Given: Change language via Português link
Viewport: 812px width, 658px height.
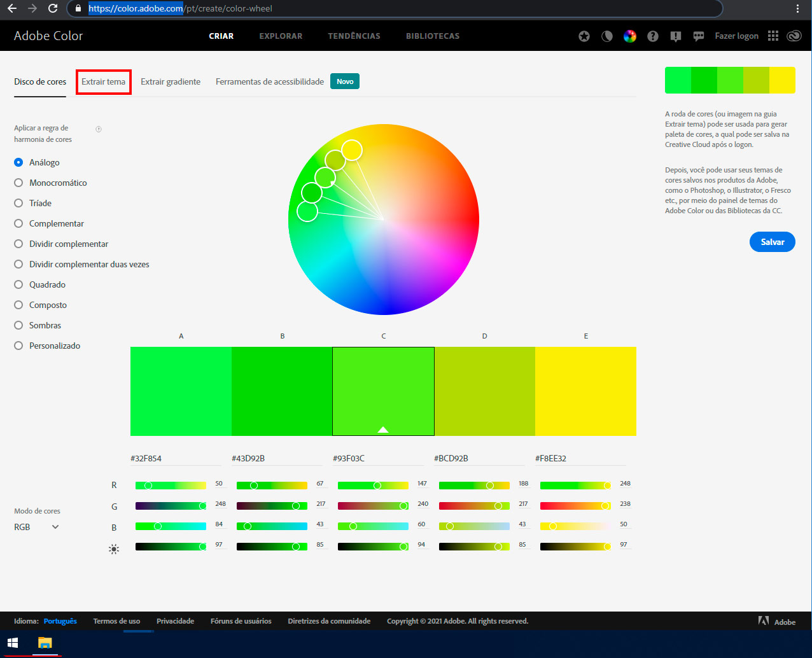Looking at the screenshot, I should (60, 621).
